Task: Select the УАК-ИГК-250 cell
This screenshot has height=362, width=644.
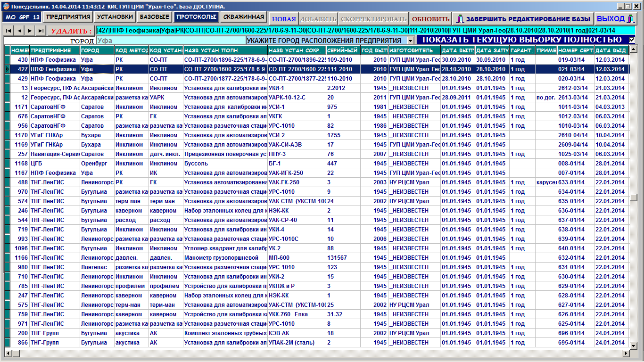Action: pyautogui.click(x=297, y=173)
